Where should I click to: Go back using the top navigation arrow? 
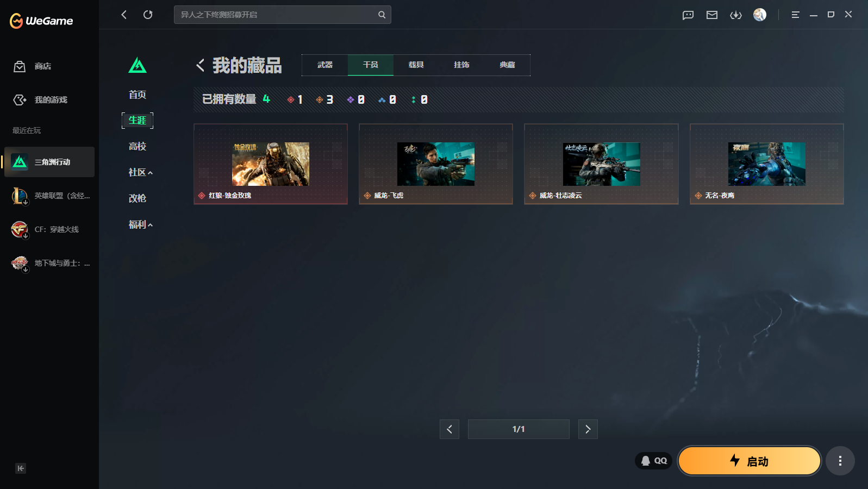pos(124,15)
